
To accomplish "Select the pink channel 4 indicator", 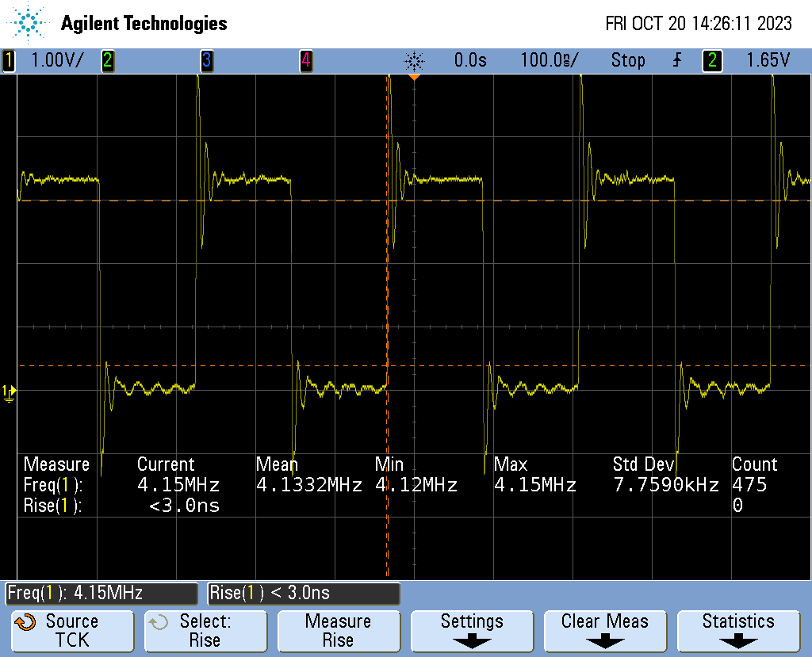I will 305,60.
